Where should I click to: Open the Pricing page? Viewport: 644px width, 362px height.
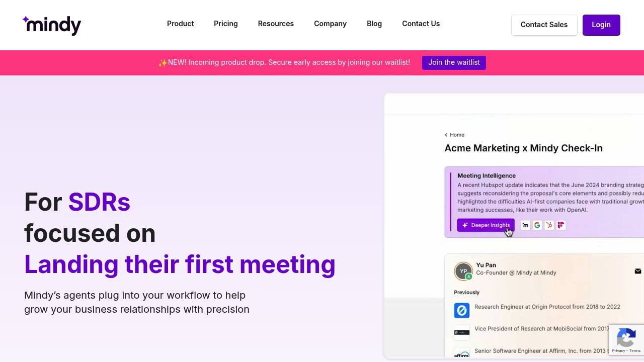pos(225,24)
